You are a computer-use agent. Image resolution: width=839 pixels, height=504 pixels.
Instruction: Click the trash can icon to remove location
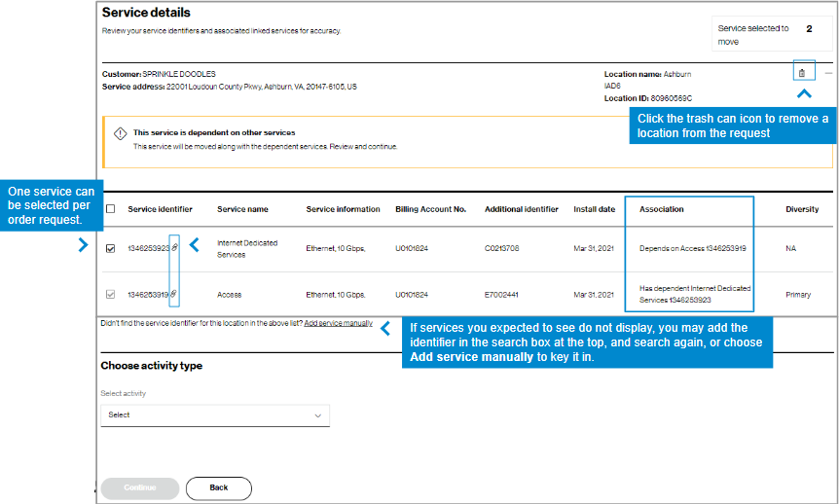point(802,73)
